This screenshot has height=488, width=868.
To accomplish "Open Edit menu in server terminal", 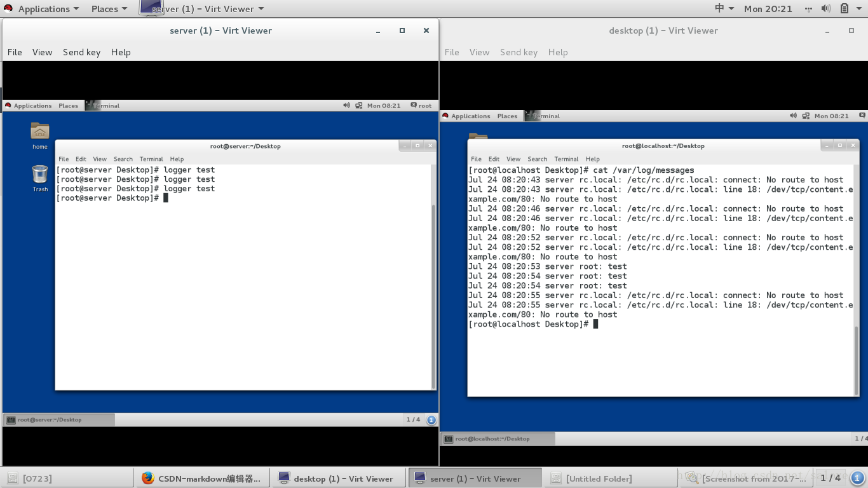I will click(x=81, y=159).
